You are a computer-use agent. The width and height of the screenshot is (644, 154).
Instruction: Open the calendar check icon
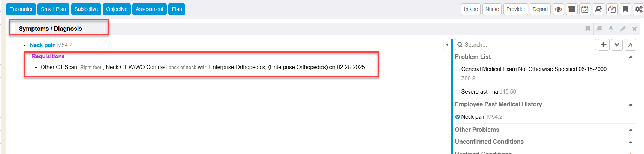point(585,9)
